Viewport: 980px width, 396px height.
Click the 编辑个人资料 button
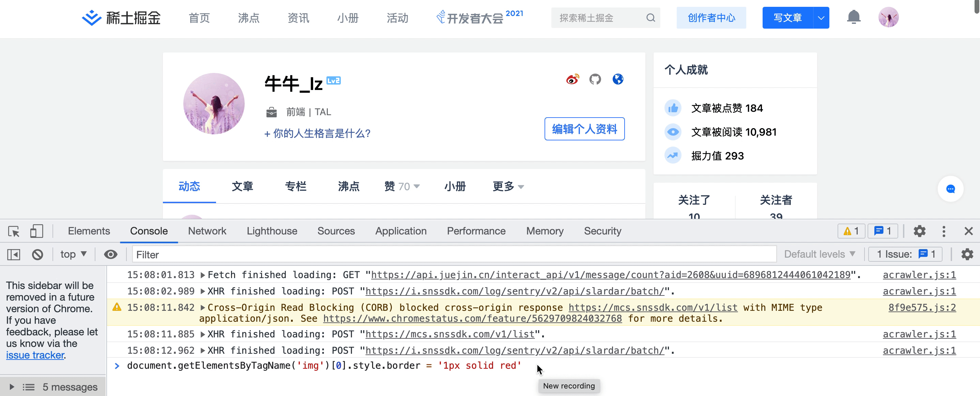[x=584, y=129]
